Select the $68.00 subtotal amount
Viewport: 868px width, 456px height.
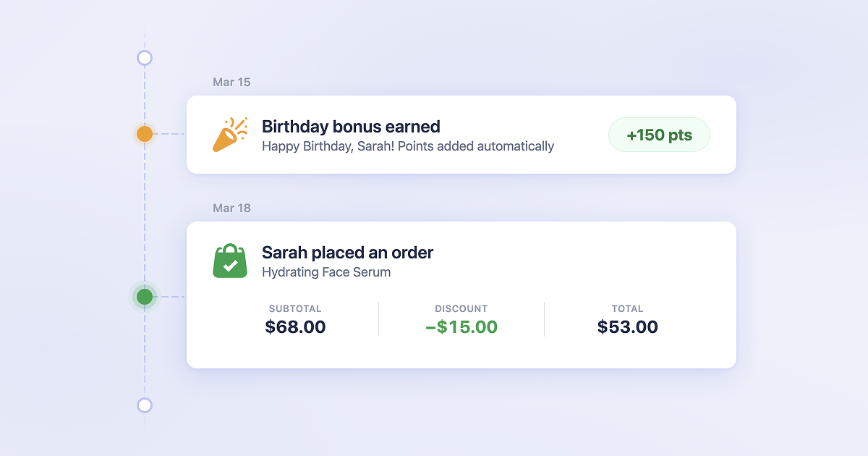coord(295,327)
